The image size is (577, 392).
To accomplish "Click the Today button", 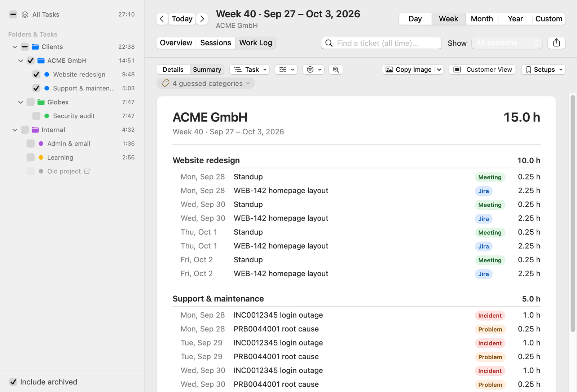I will coord(182,19).
